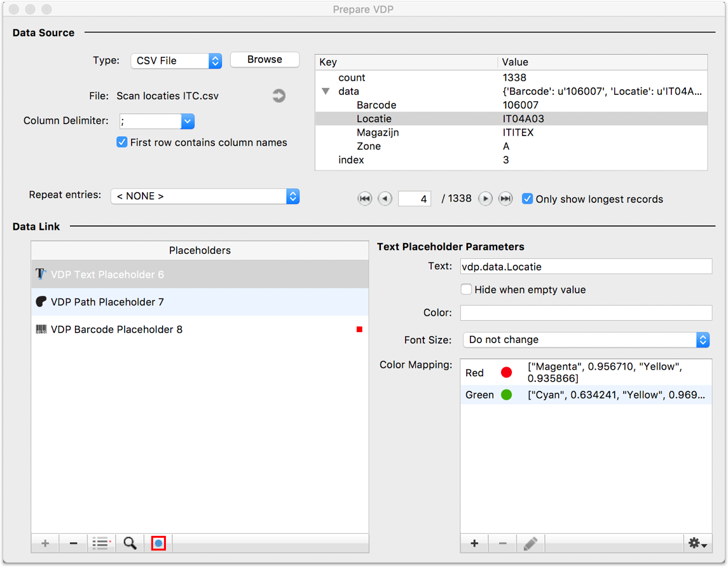This screenshot has width=728, height=567.
Task: Open the color mapping gear menu
Action: point(697,543)
